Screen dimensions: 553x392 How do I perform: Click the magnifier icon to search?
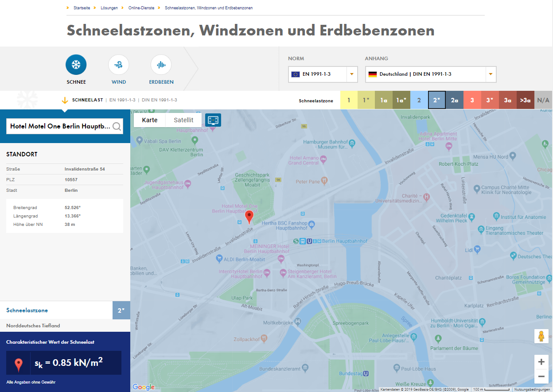[x=117, y=126]
